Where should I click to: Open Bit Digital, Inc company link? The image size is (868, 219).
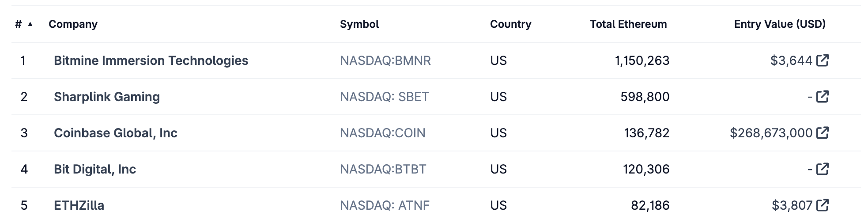(x=95, y=169)
